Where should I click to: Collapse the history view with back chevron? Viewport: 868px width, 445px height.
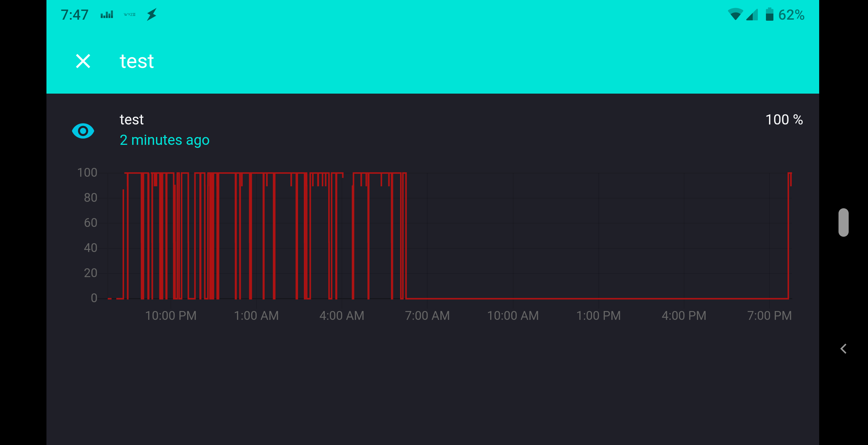coord(844,348)
